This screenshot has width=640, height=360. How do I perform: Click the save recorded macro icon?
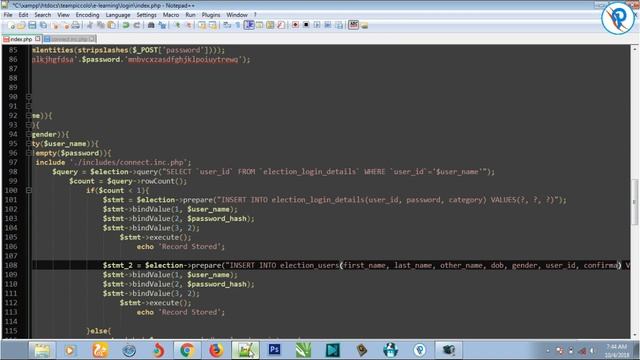coord(339,25)
